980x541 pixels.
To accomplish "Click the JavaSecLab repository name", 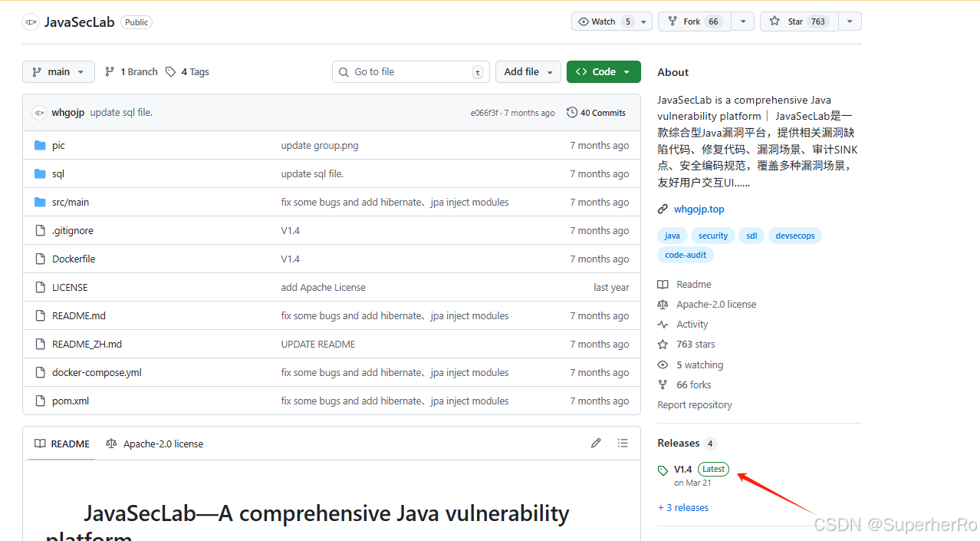I will [79, 22].
